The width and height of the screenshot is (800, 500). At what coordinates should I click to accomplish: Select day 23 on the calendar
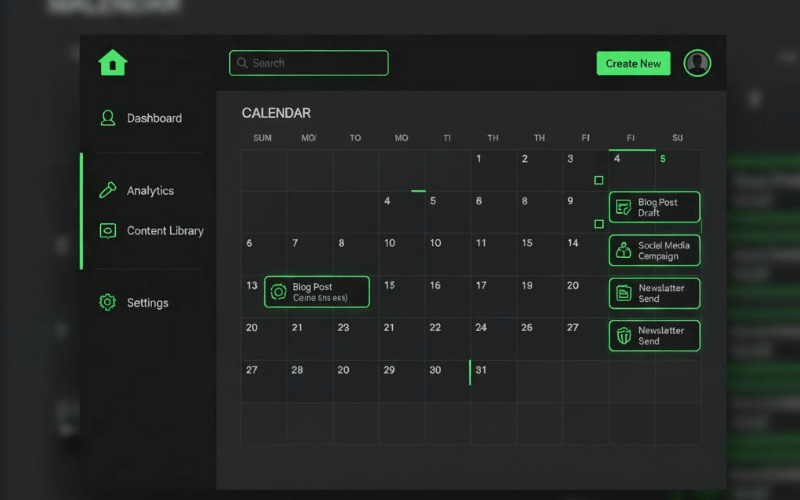click(x=343, y=328)
